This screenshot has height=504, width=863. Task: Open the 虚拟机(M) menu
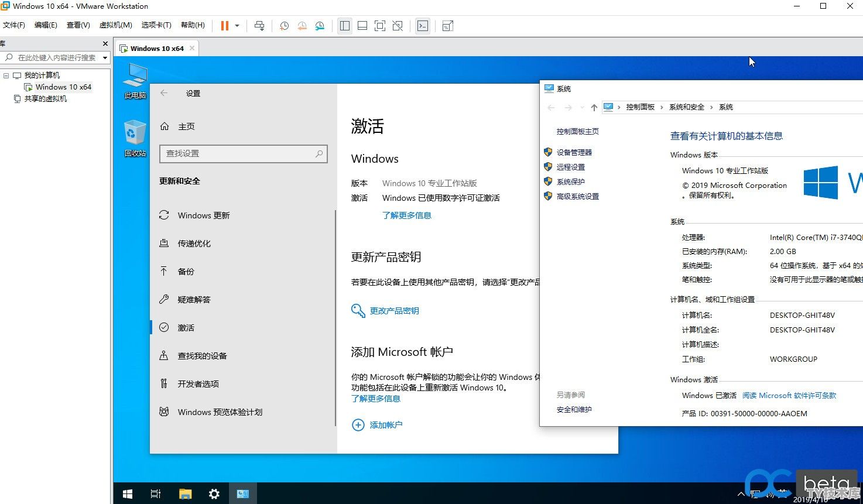(116, 25)
